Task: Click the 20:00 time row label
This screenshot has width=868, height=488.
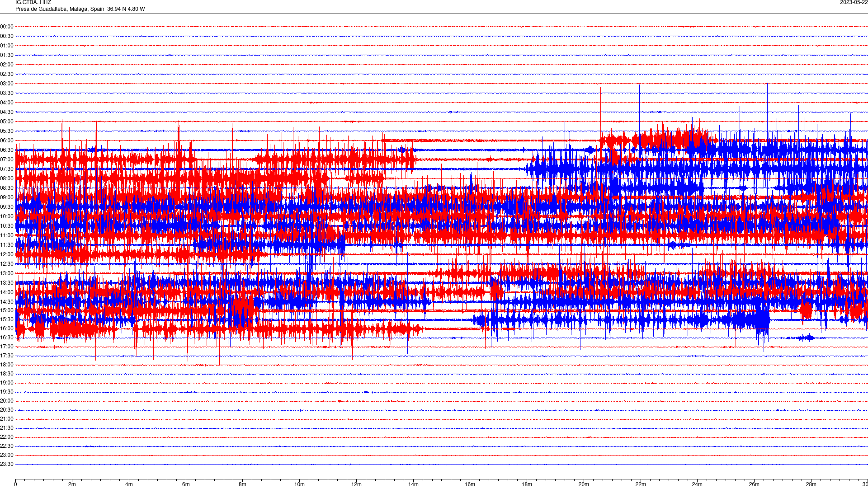Action: (x=7, y=401)
